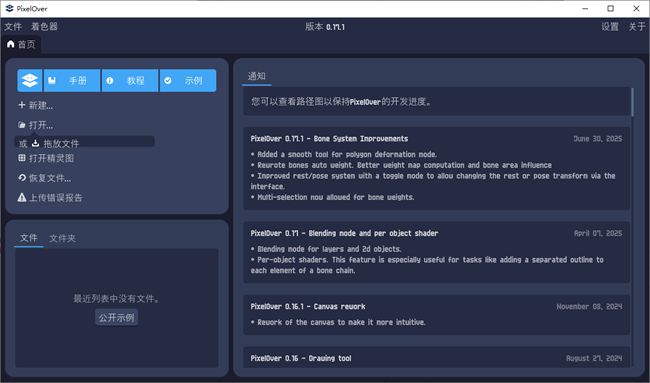Minimize the PixelOver window
The height and width of the screenshot is (383, 650).
[585, 8]
